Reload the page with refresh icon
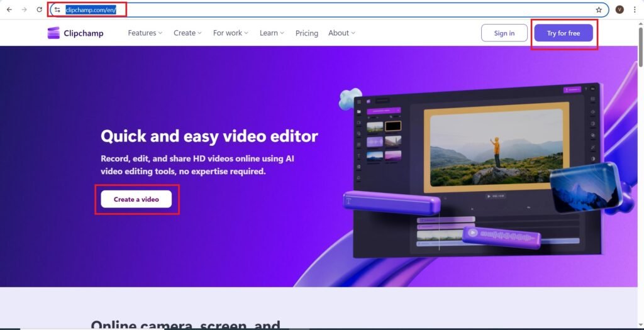The image size is (644, 330). (39, 9)
